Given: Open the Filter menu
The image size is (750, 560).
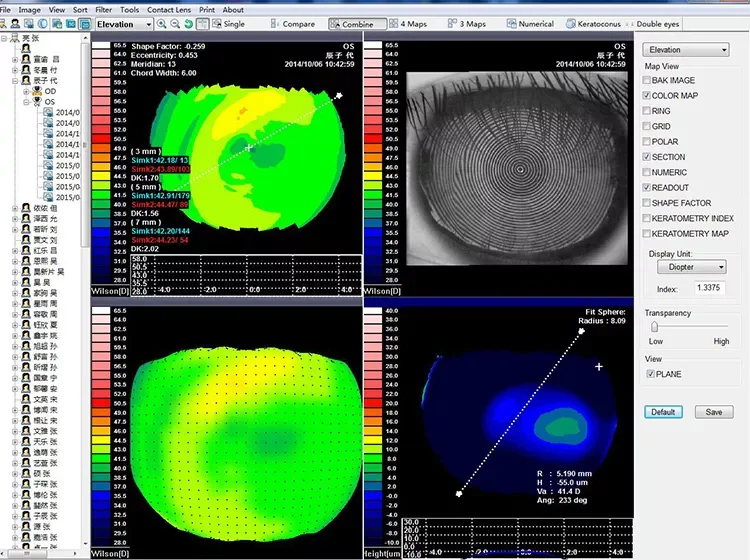Looking at the screenshot, I should click(x=103, y=9).
